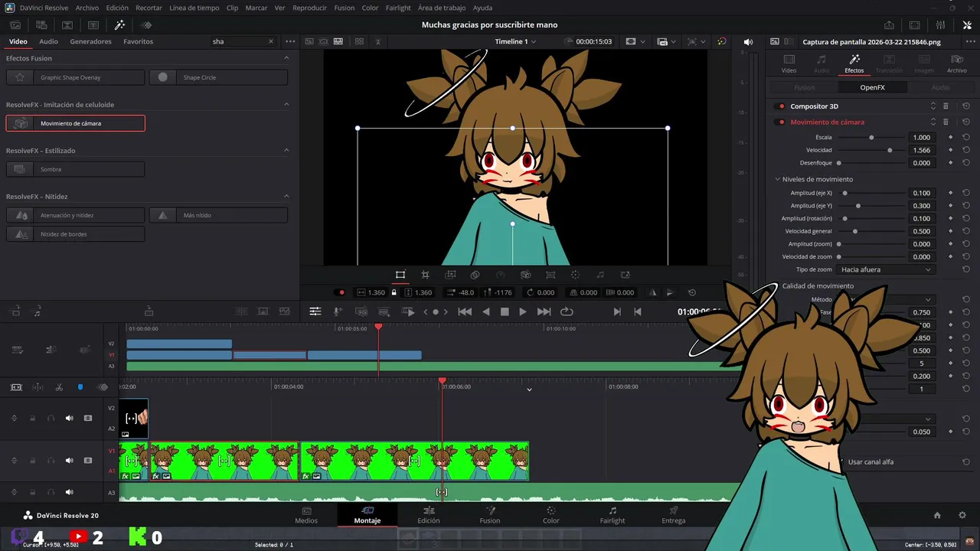Viewport: 980px width, 551px height.
Task: Mute track A3 speaker
Action: (69, 492)
